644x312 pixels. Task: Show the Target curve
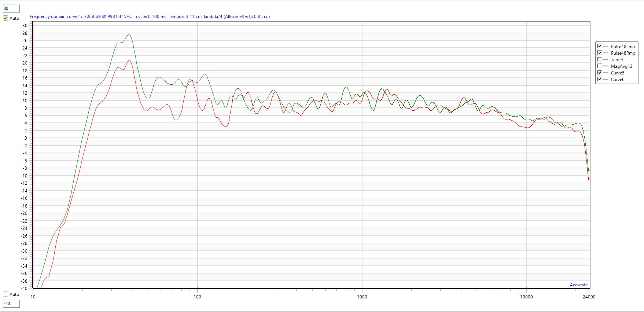tap(600, 59)
